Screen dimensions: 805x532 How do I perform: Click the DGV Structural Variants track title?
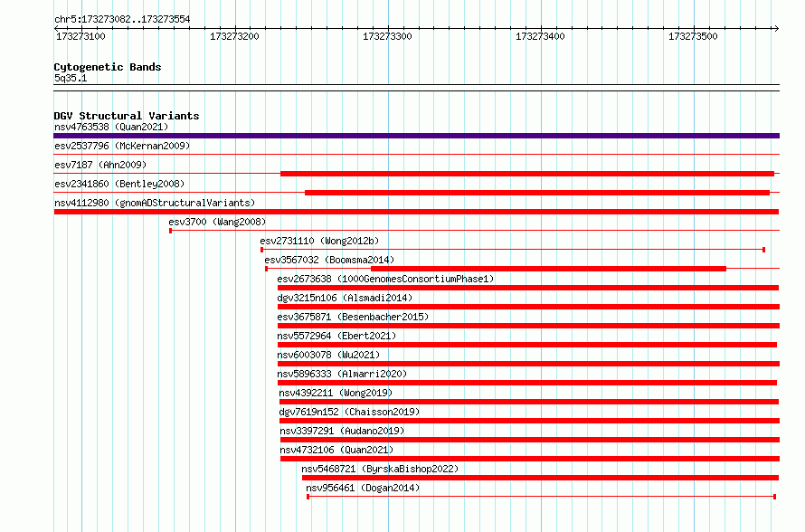[x=127, y=116]
